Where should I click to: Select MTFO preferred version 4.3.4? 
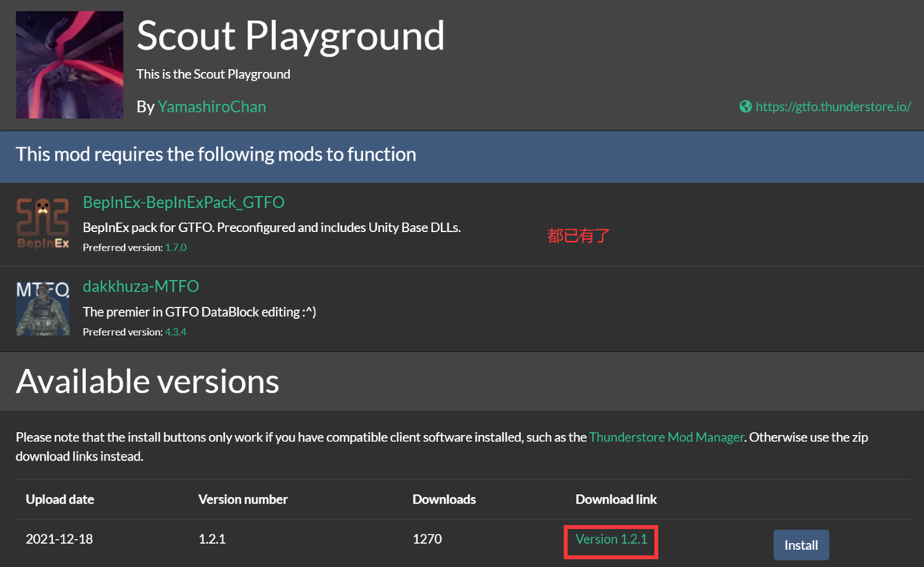(x=176, y=332)
